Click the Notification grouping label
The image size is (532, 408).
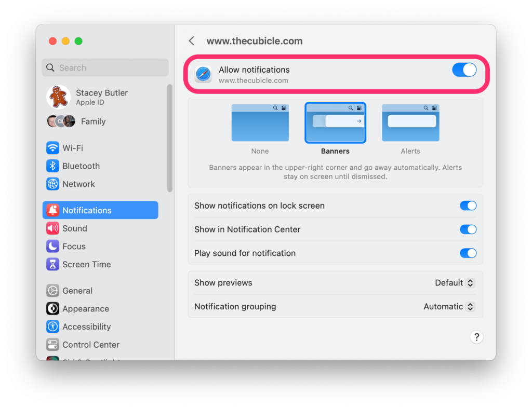235,307
